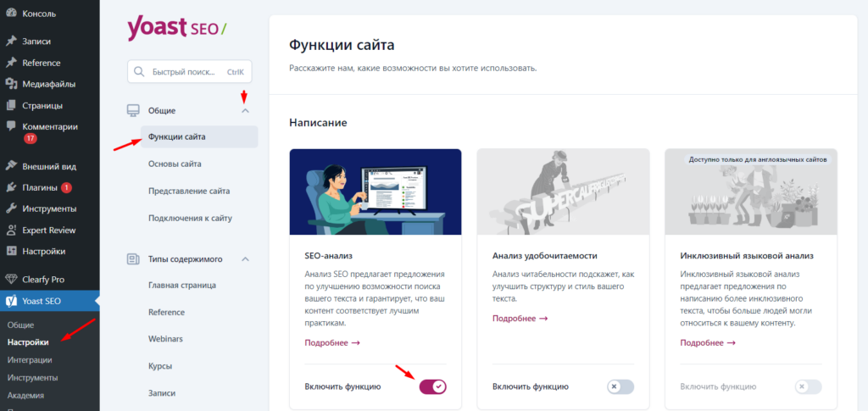Click the Expert Review person icon
Screen dimensions: 868x411
coord(11,230)
